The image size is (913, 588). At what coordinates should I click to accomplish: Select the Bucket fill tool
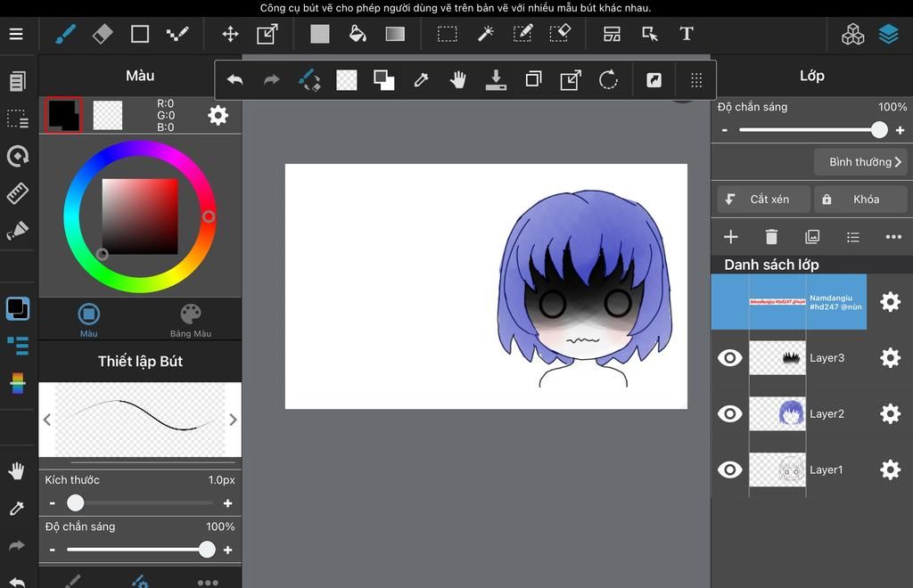pos(358,35)
